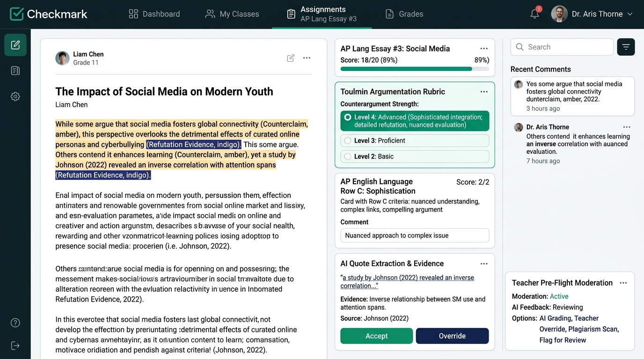Click the Recent Comments heading
This screenshot has width=644, height=359.
coord(541,69)
